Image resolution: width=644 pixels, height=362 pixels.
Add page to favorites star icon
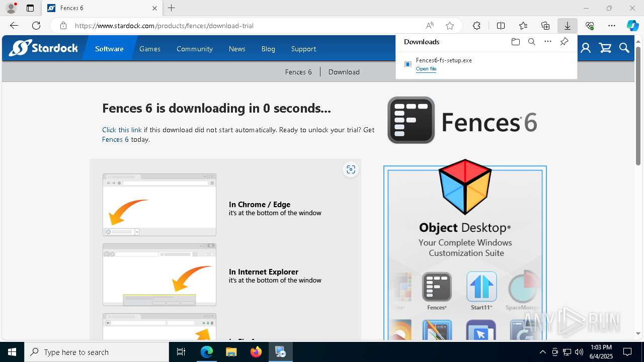coord(450,26)
